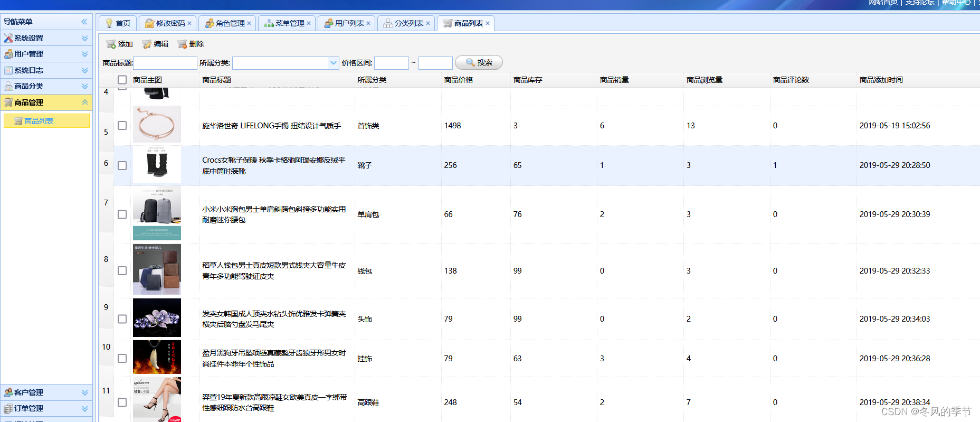Switch to the 分类列表 tab
Image resolution: width=980 pixels, height=422 pixels.
click(x=405, y=23)
